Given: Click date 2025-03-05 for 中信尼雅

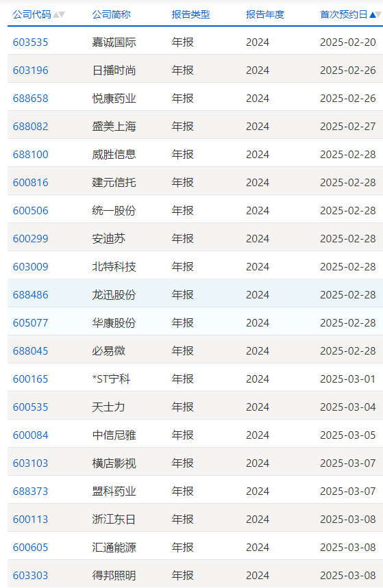Looking at the screenshot, I should pos(347,435).
